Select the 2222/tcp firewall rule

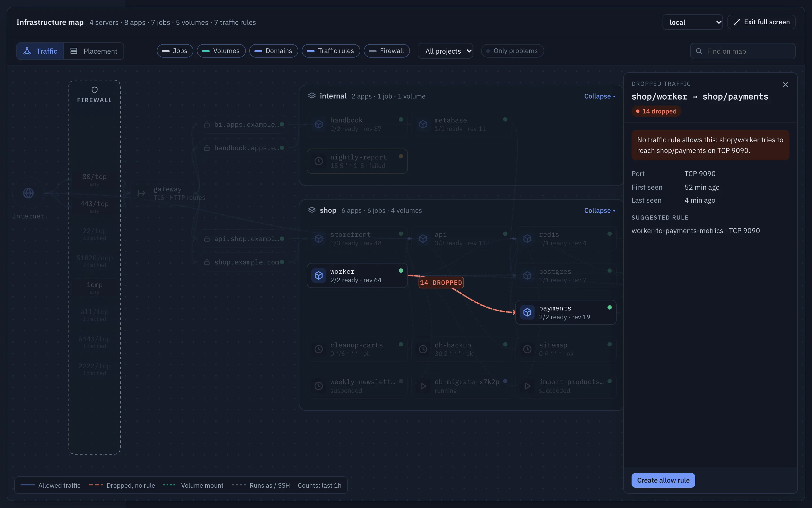tap(95, 369)
